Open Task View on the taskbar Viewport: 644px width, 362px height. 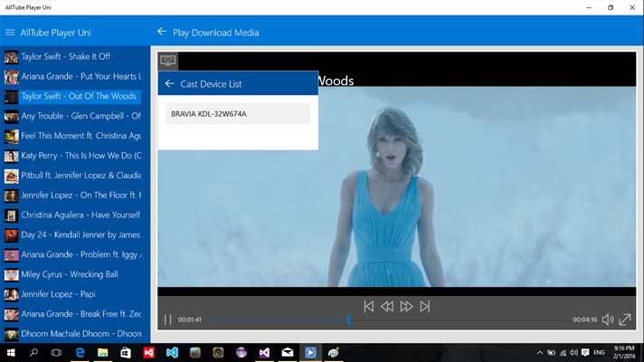(56, 353)
